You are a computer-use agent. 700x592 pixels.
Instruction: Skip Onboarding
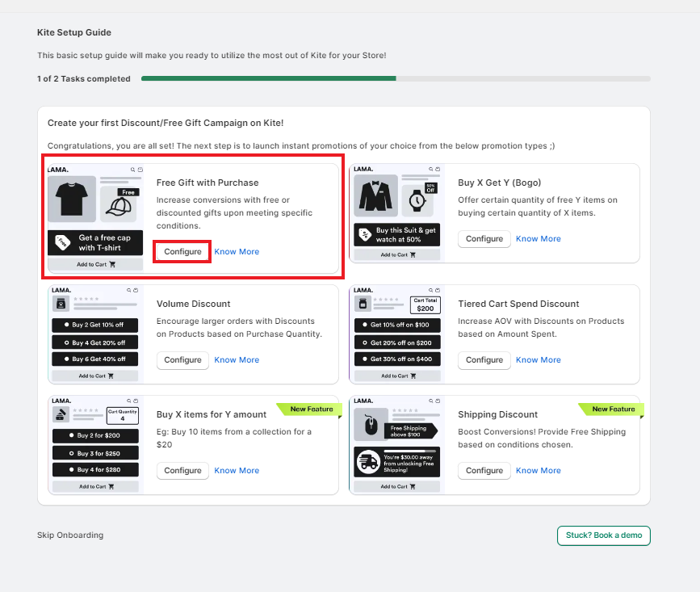pyautogui.click(x=70, y=535)
